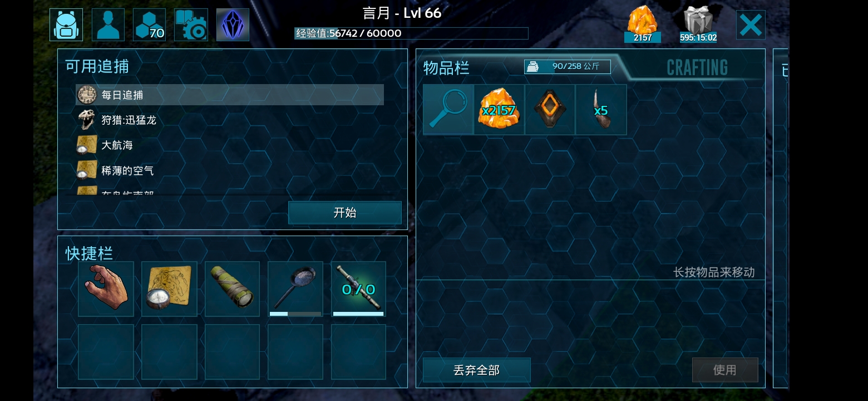Open the book and gear settings icon
The width and height of the screenshot is (868, 401).
pos(191,25)
